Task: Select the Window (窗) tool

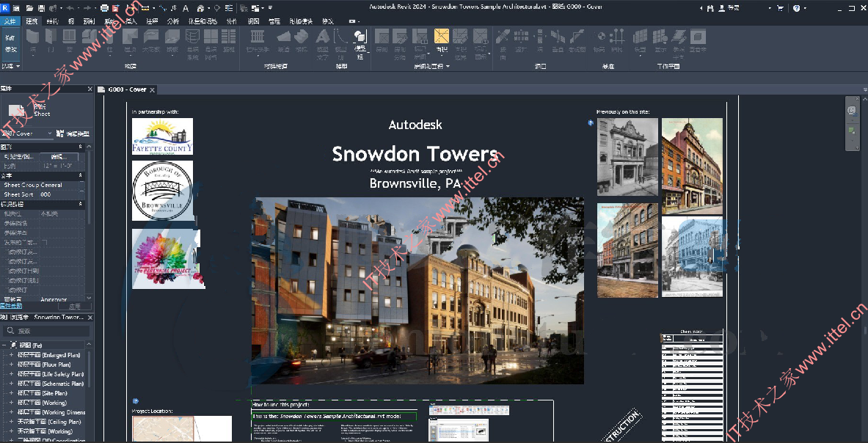Action: [x=69, y=42]
